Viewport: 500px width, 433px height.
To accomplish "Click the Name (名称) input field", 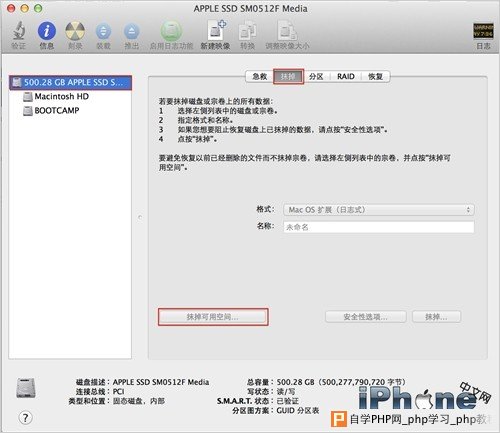I will pos(379,227).
